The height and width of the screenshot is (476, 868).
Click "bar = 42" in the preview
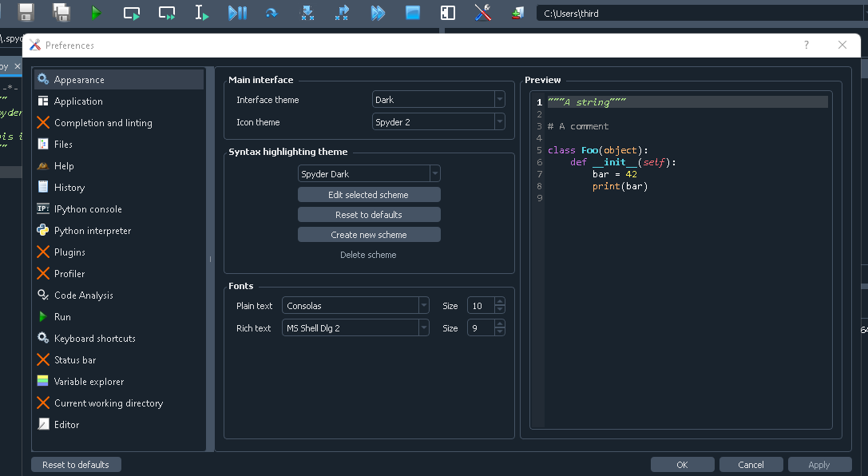(x=614, y=174)
